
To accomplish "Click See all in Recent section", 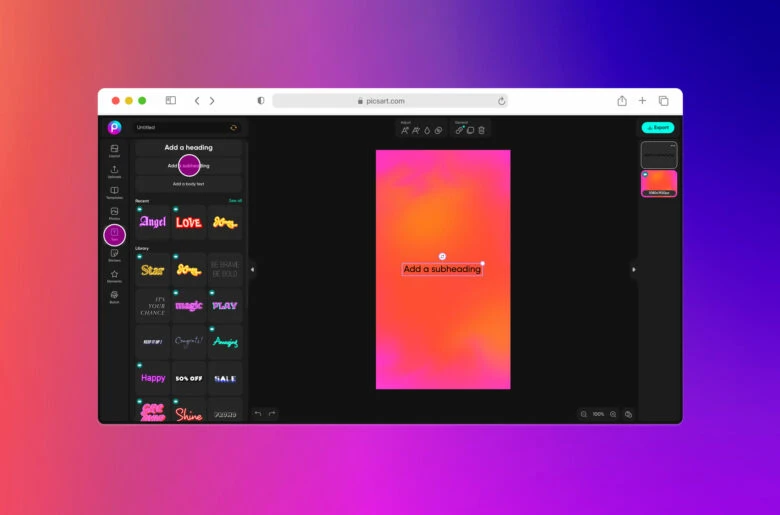I will (235, 200).
